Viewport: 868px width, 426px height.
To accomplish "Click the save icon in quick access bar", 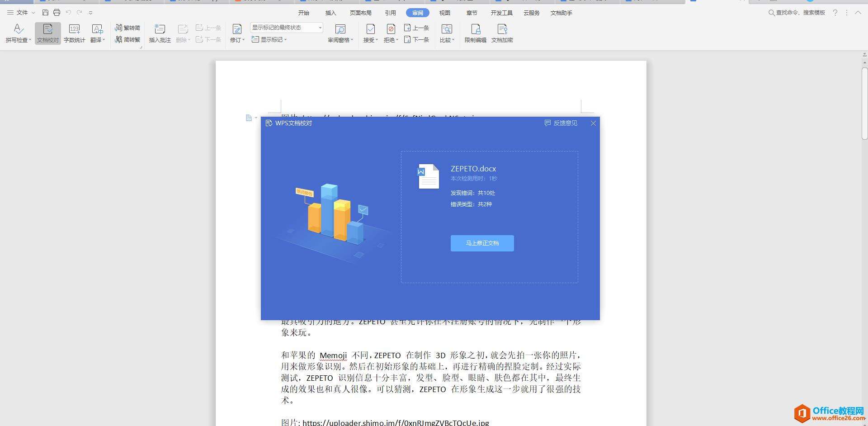I will point(45,13).
